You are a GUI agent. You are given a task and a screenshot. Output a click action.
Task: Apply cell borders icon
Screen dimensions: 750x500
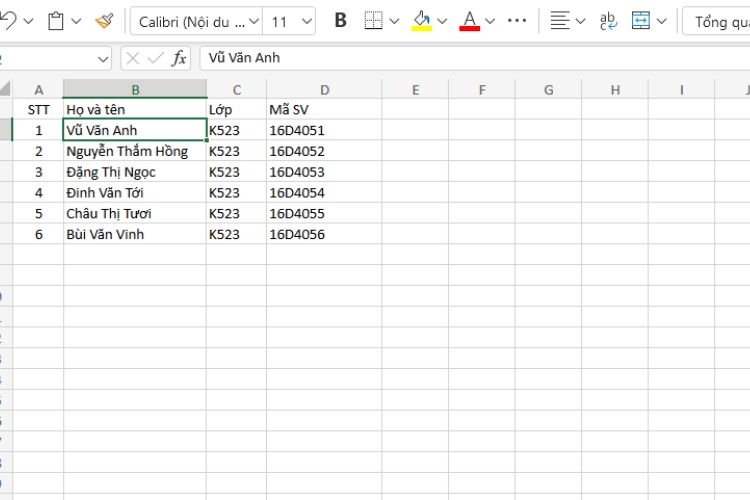(373, 21)
